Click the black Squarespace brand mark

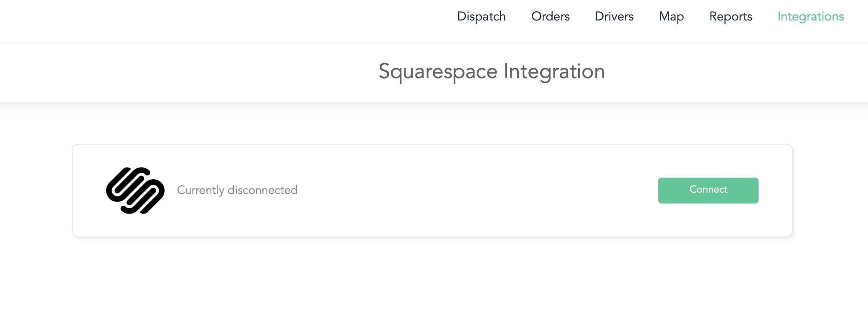tap(135, 191)
